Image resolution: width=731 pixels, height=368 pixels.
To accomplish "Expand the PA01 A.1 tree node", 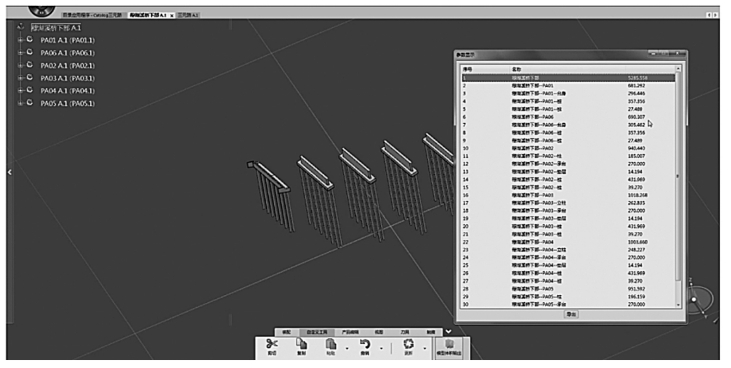I will [21, 40].
